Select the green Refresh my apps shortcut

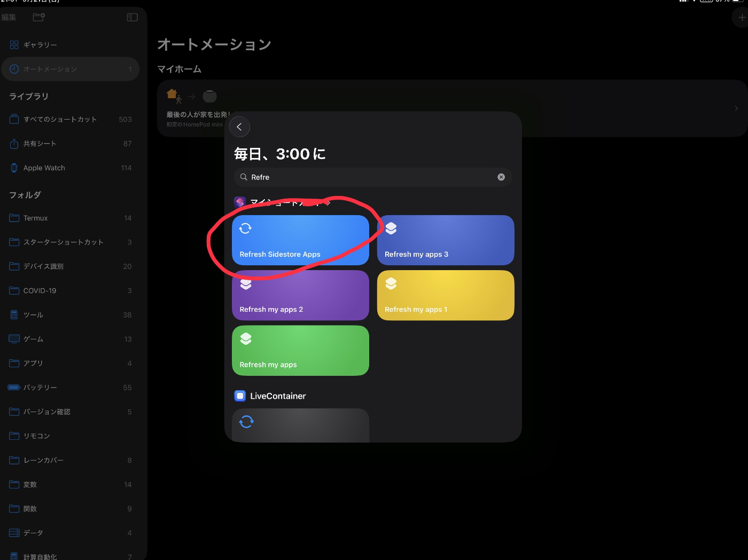point(300,350)
